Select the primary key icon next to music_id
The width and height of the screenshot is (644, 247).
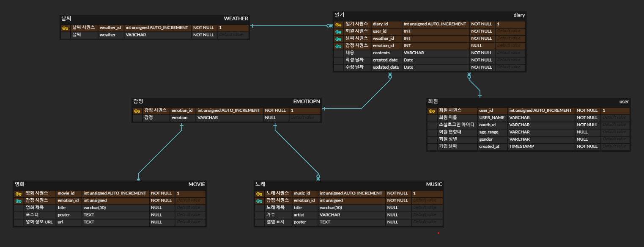pyautogui.click(x=259, y=194)
